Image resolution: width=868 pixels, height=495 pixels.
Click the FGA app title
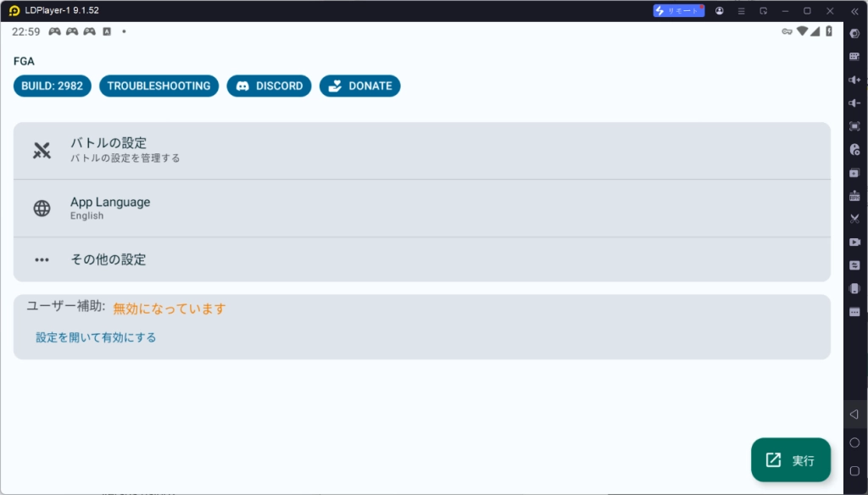click(x=24, y=61)
